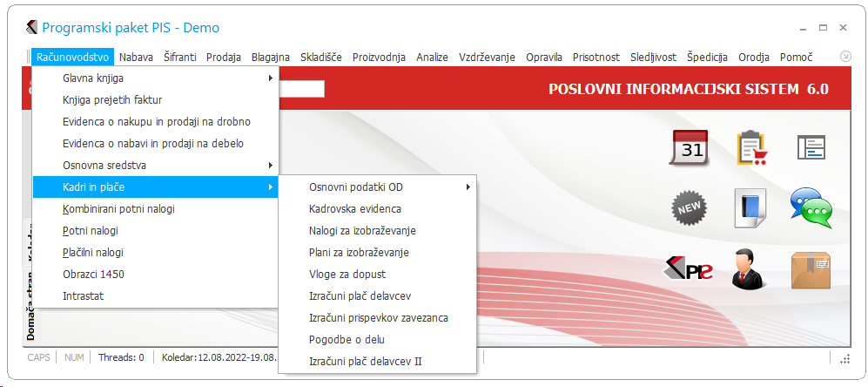Open the chat speech bubbles icon
This screenshot has width=868, height=387.
pos(811,208)
